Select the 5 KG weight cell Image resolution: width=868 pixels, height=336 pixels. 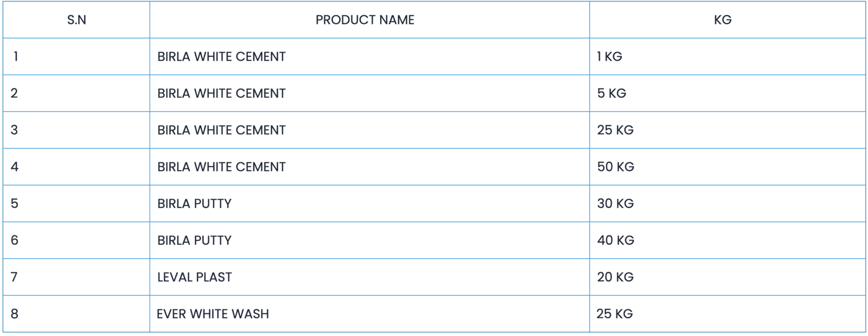(x=611, y=93)
